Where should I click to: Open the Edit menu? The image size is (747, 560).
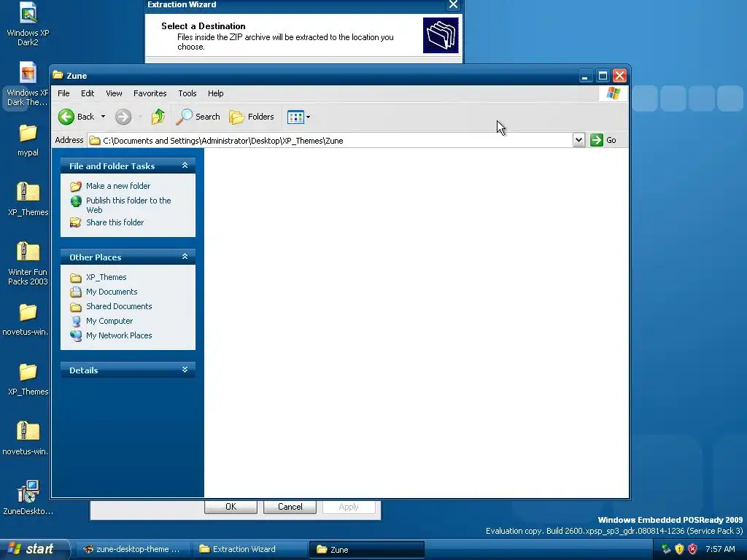coord(88,93)
